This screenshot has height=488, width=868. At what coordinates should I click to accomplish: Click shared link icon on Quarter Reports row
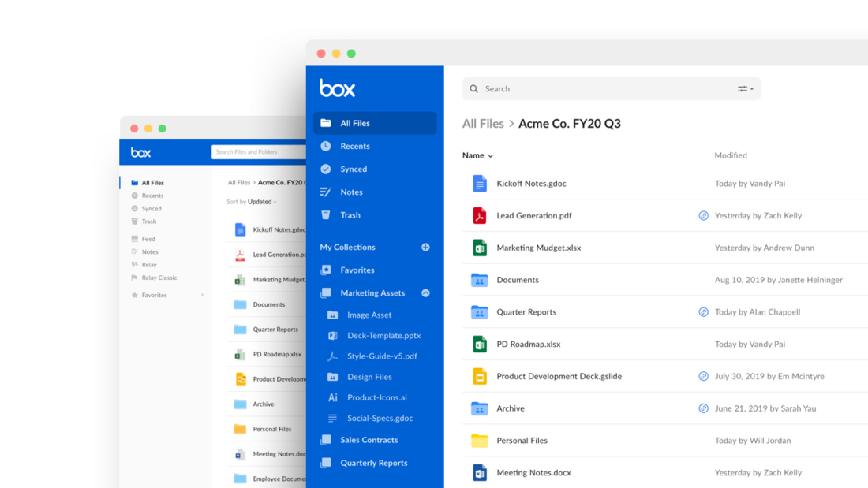click(703, 312)
